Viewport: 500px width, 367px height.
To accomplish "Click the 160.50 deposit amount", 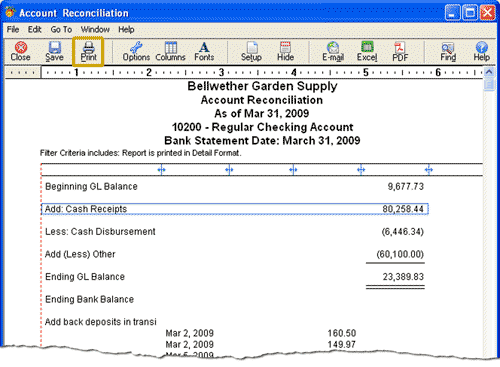I will (x=342, y=333).
